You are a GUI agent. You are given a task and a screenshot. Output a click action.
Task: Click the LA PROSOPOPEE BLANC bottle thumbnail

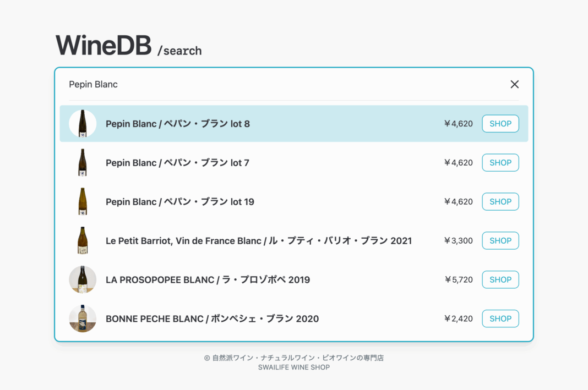tap(83, 279)
